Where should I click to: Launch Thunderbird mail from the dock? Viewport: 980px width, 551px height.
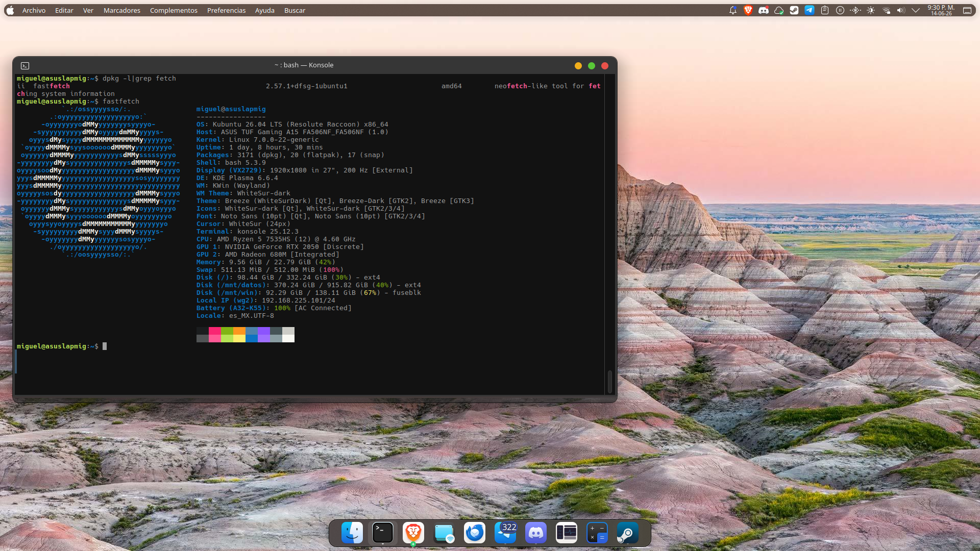[x=475, y=533]
